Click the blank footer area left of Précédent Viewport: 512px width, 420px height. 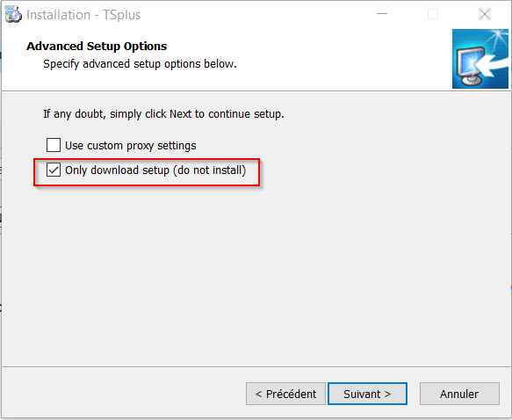(124, 394)
